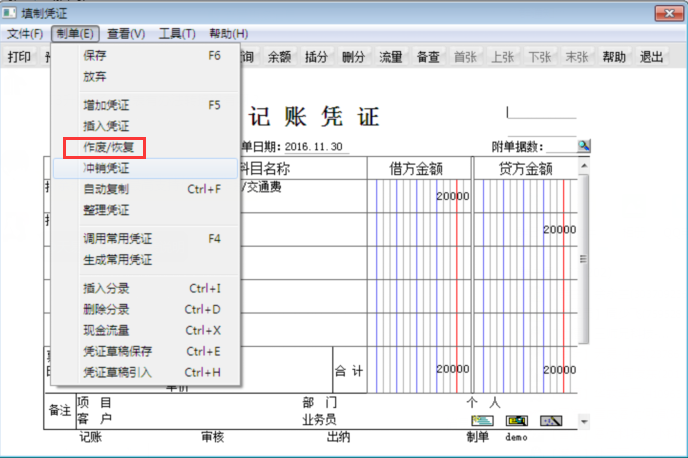
Task: Click the 打印 toolbar button
Action: click(19, 57)
